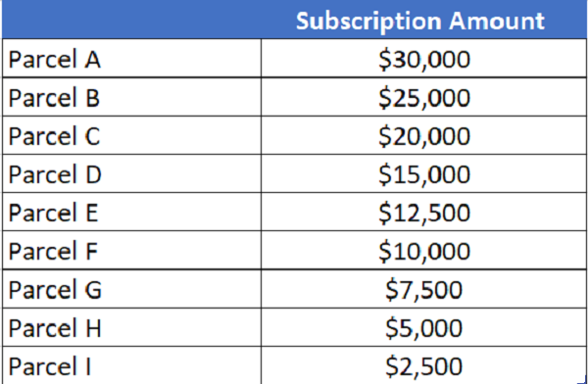
Task: Select the $10,000 amount cell
Action: tap(423, 250)
